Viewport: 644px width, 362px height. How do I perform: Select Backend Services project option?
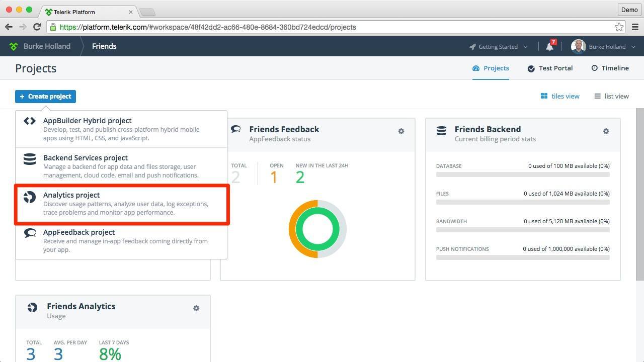click(x=121, y=166)
